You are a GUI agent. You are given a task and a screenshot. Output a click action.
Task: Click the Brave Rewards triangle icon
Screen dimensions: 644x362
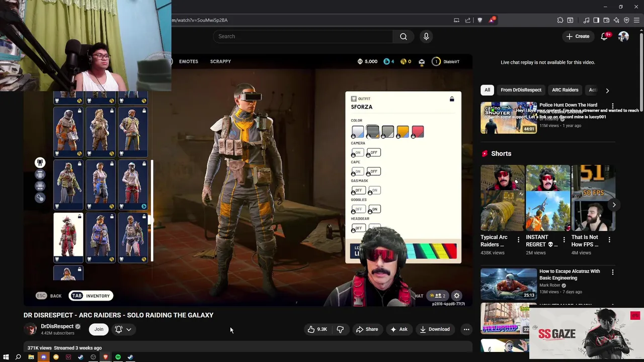[492, 20]
